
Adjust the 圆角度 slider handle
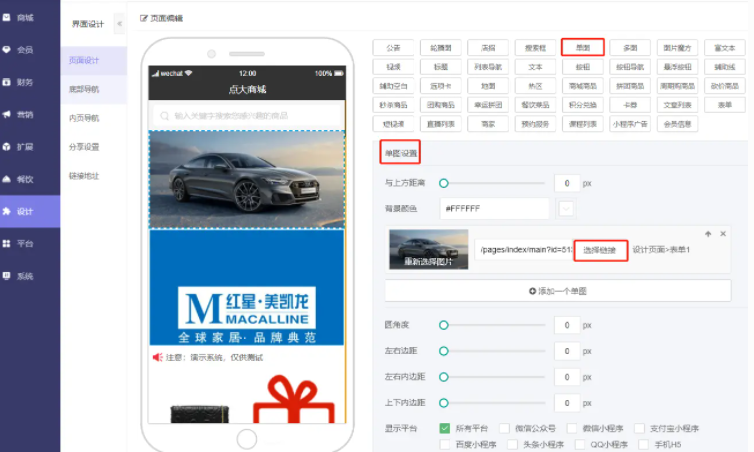(444, 325)
